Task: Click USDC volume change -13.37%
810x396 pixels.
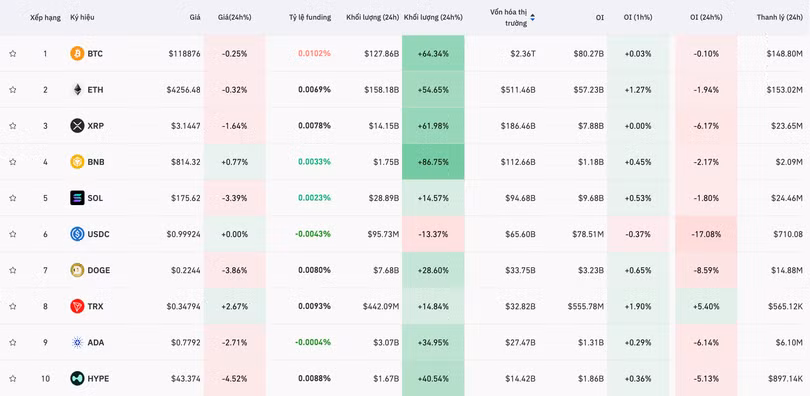Action: click(x=433, y=234)
